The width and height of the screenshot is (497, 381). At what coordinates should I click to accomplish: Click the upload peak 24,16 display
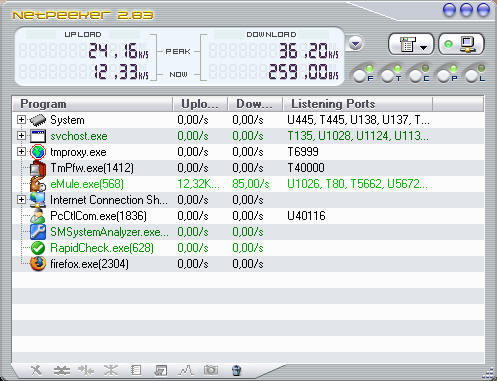point(118,51)
